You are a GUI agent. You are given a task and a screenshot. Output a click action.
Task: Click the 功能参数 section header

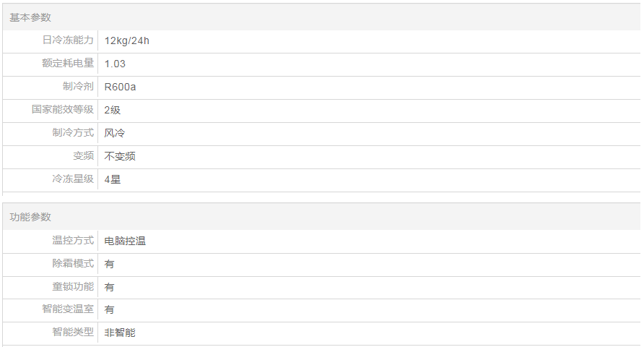[x=30, y=217]
